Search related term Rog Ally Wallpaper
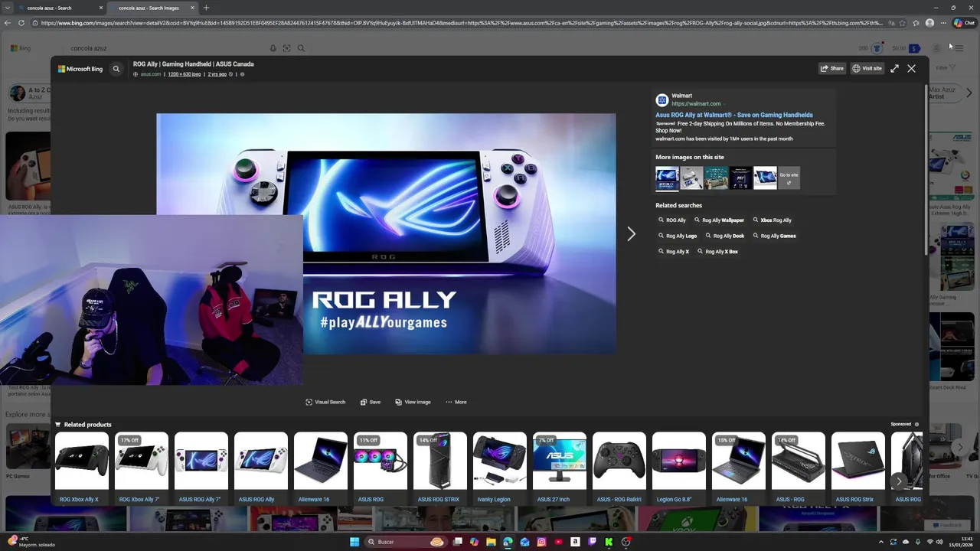Image resolution: width=980 pixels, height=551 pixels. (719, 220)
